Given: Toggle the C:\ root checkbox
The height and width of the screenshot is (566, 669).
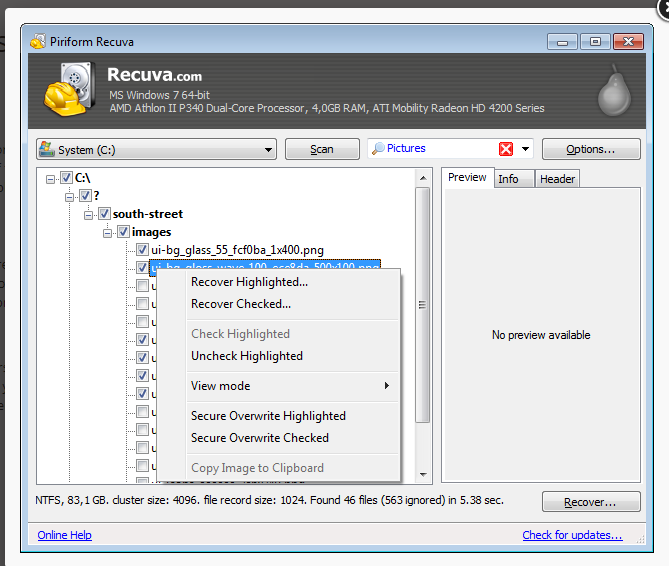Looking at the screenshot, I should [66, 177].
